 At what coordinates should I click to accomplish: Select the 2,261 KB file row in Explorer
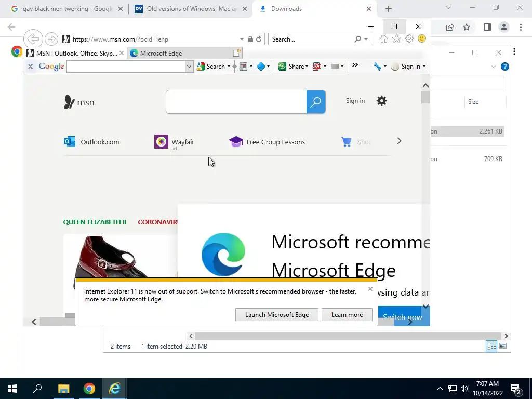[467, 131]
